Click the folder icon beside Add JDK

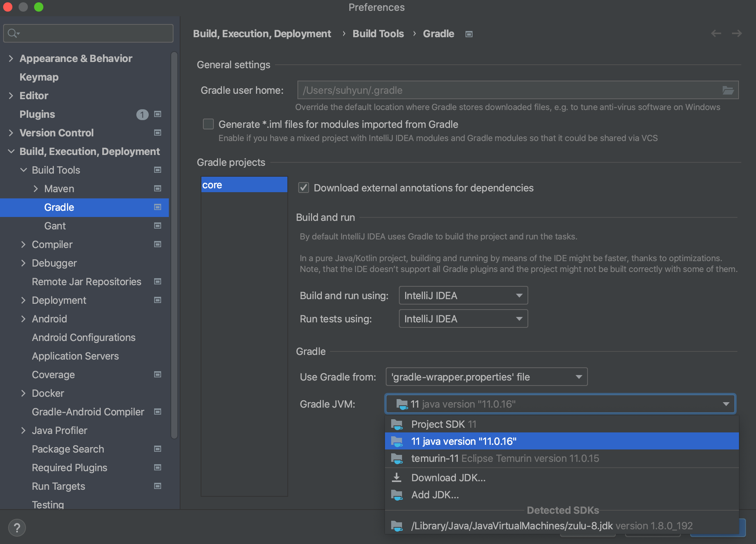click(x=397, y=495)
